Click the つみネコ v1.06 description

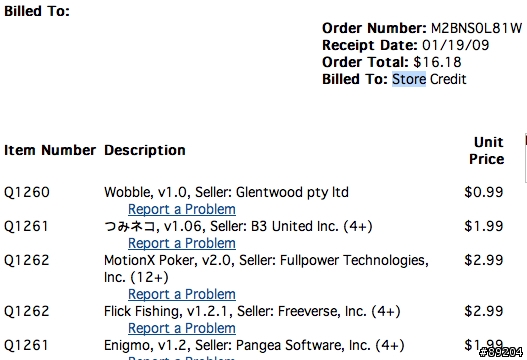pyautogui.click(x=238, y=226)
